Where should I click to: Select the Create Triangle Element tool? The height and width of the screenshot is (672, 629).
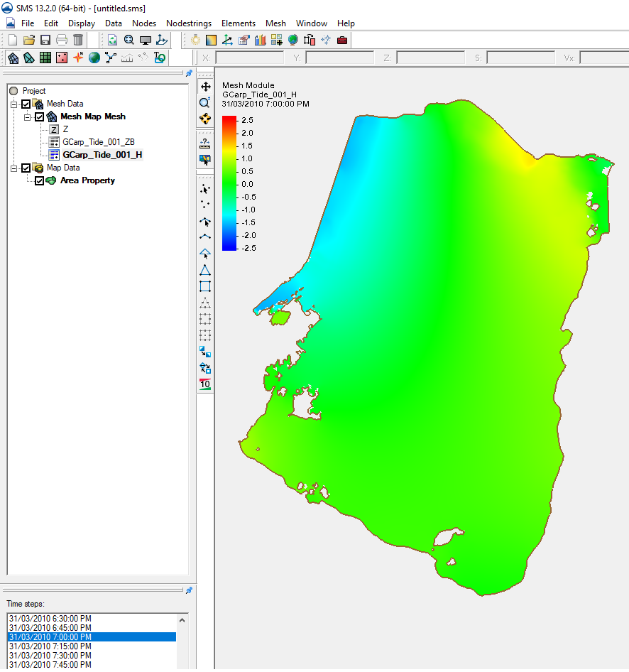[x=205, y=270]
